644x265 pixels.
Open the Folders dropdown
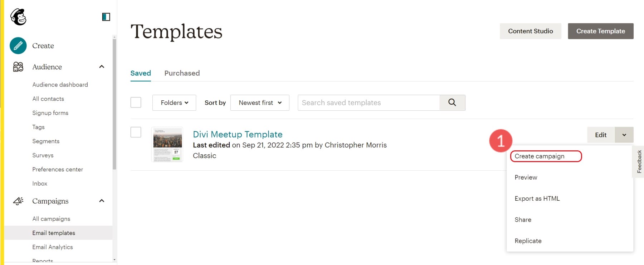click(x=174, y=102)
